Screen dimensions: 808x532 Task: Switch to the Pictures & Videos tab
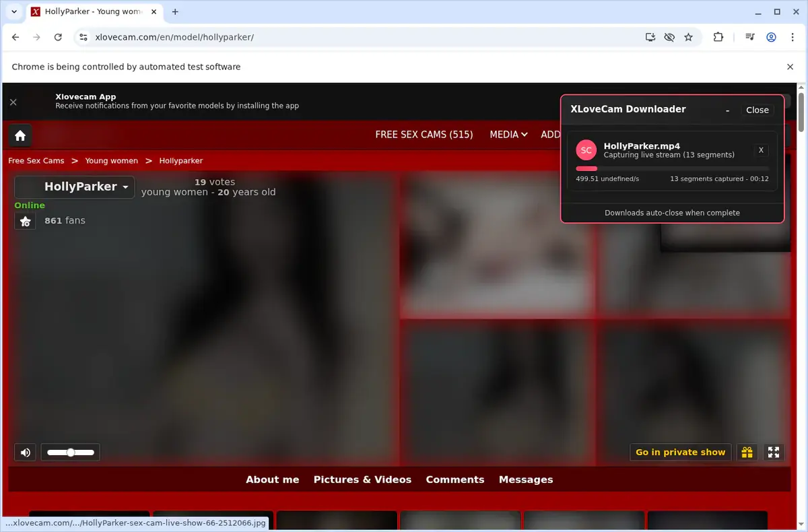click(362, 479)
